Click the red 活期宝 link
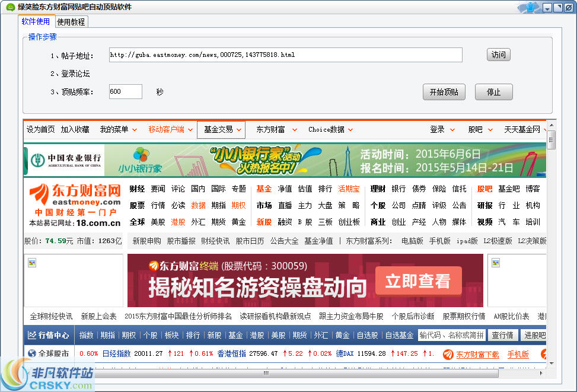Viewport: 577px width, 392px height. pos(349,189)
